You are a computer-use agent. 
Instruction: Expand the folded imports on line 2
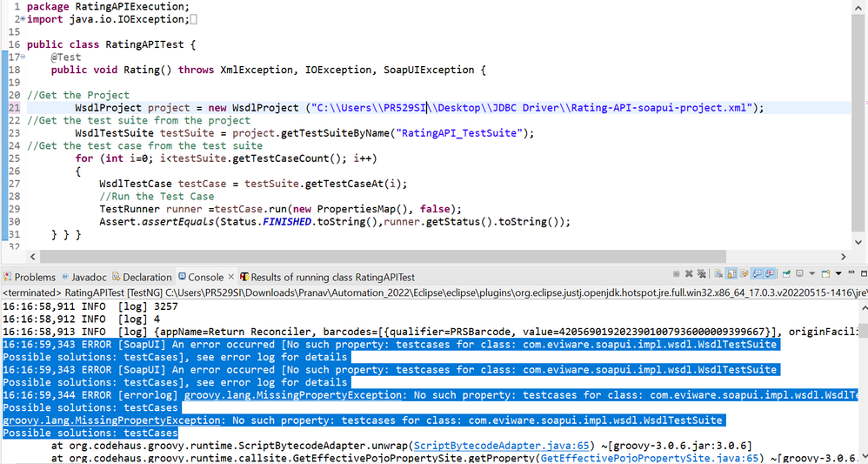(23, 19)
